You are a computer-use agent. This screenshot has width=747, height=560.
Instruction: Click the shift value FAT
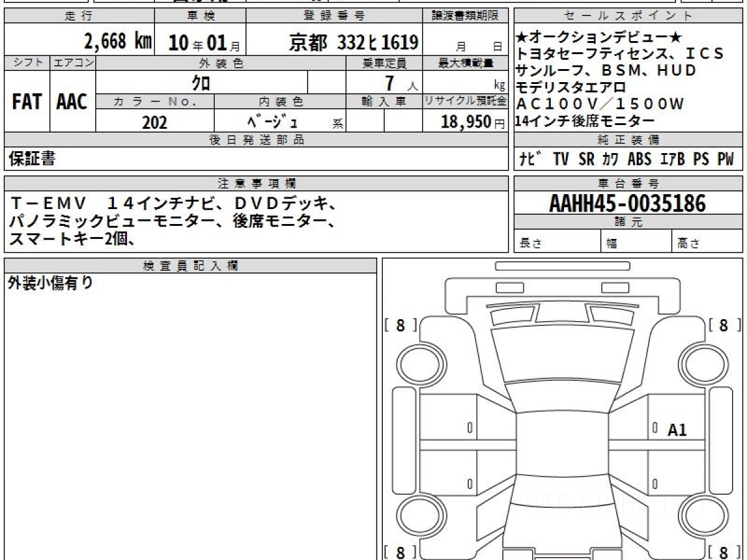(x=27, y=101)
